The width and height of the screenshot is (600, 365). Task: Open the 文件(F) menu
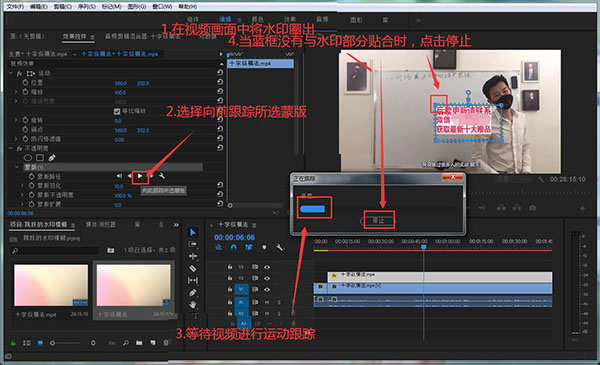tap(16, 7)
